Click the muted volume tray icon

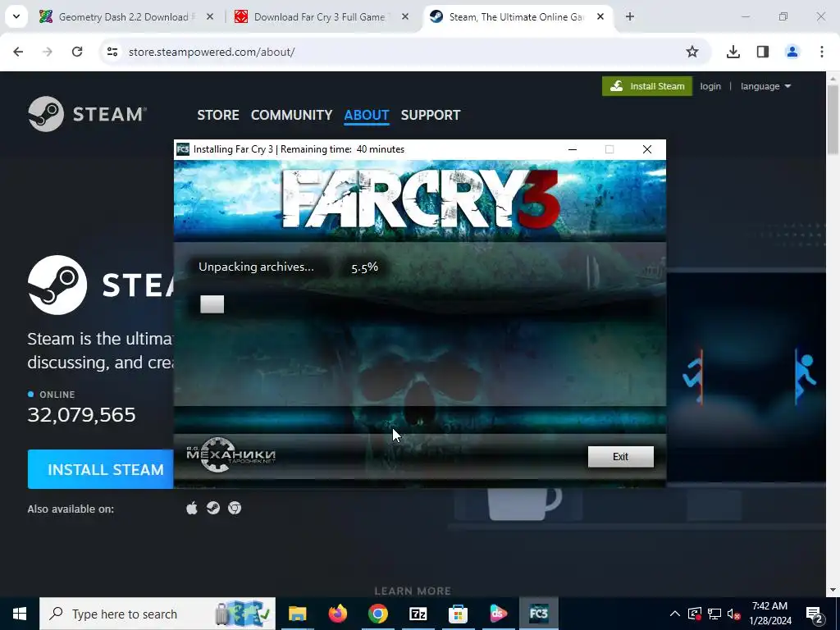click(x=734, y=614)
